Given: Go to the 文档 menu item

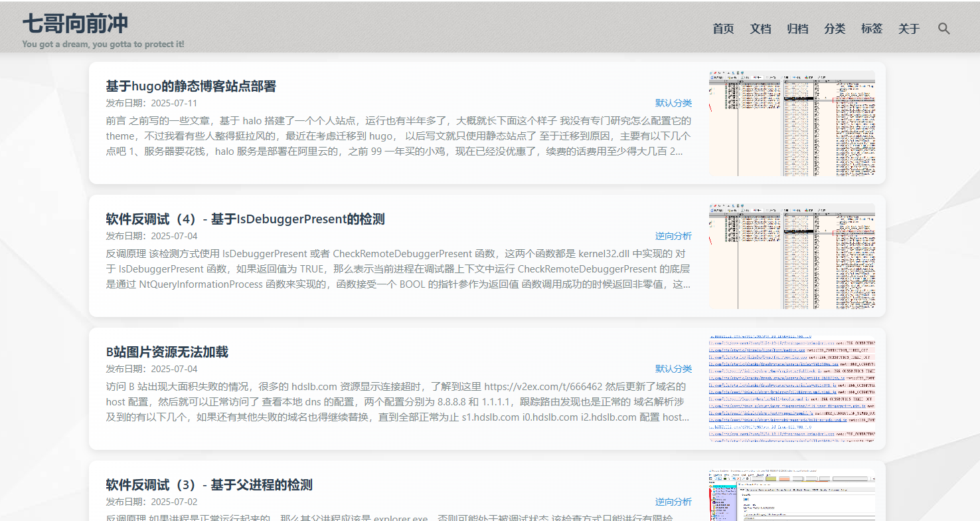Looking at the screenshot, I should click(x=760, y=29).
